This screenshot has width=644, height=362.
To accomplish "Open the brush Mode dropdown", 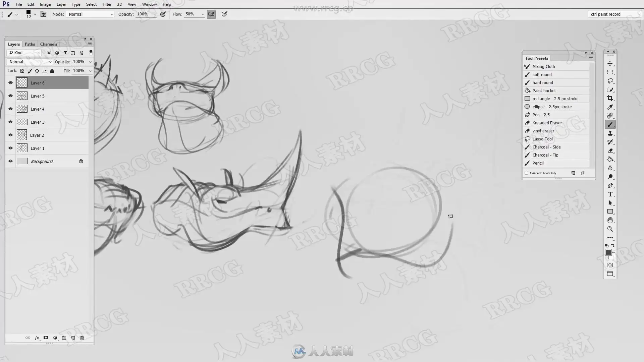I will (91, 14).
